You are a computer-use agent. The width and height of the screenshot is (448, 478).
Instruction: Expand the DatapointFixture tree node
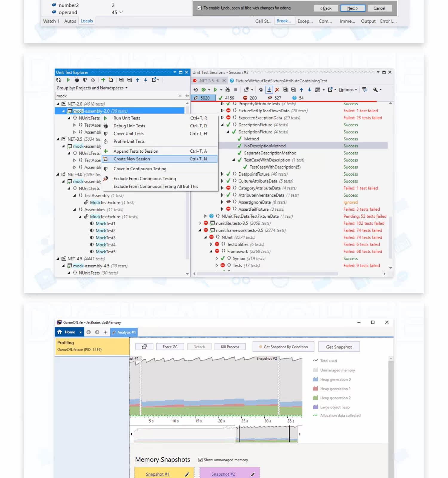point(222,174)
